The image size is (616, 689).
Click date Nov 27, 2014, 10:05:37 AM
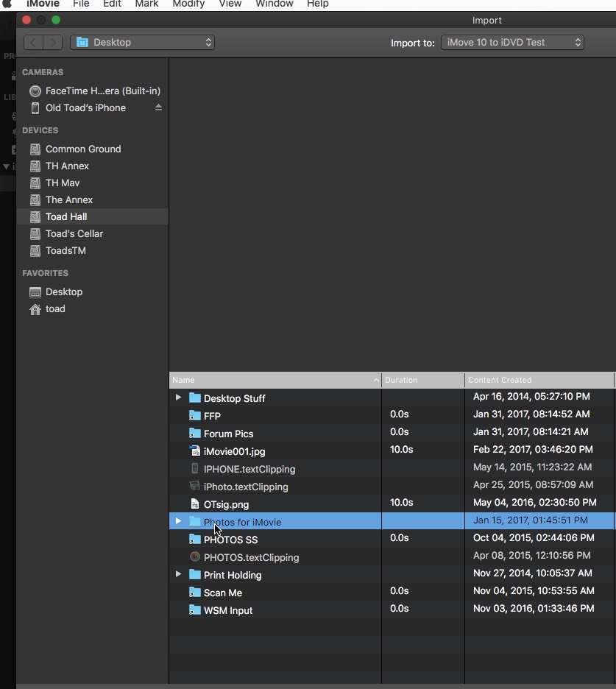click(533, 573)
